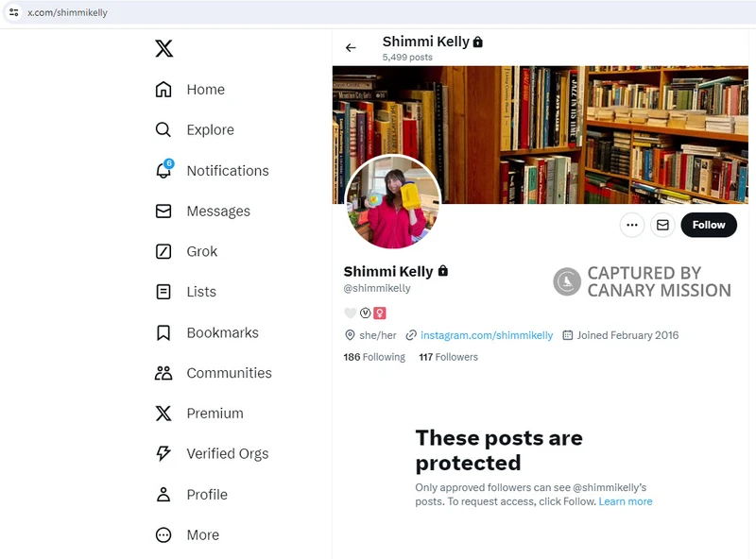
Task: Follow the Shimmi Kelly account
Action: pos(709,225)
